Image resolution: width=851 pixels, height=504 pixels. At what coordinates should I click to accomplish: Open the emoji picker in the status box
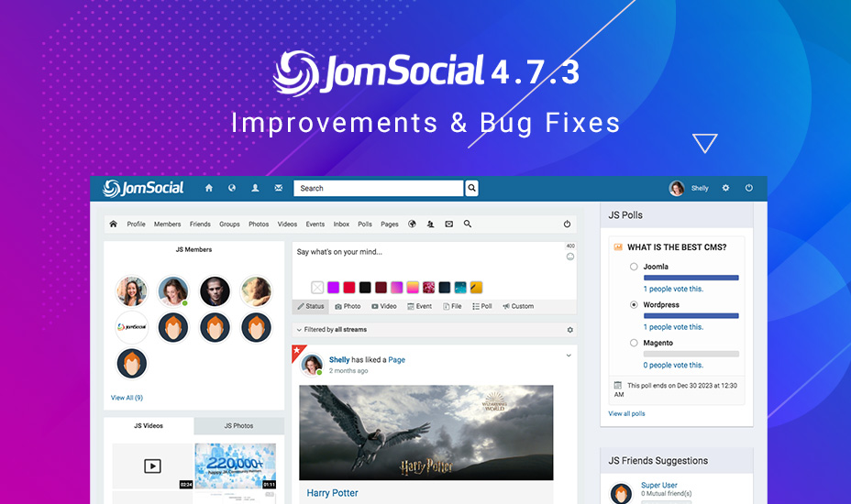[569, 257]
